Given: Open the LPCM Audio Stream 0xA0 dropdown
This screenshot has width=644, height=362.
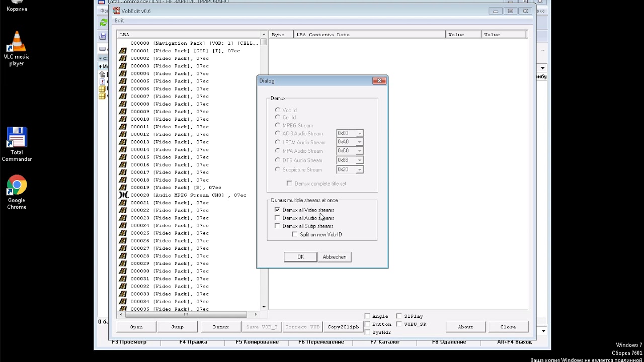Looking at the screenshot, I should tap(359, 142).
